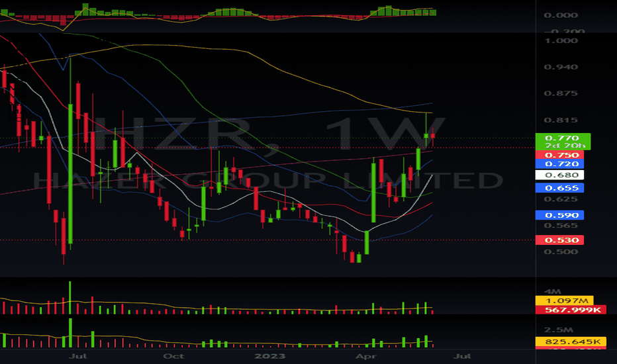
Task: Click the red 567.999K volume label
Action: coord(571,310)
